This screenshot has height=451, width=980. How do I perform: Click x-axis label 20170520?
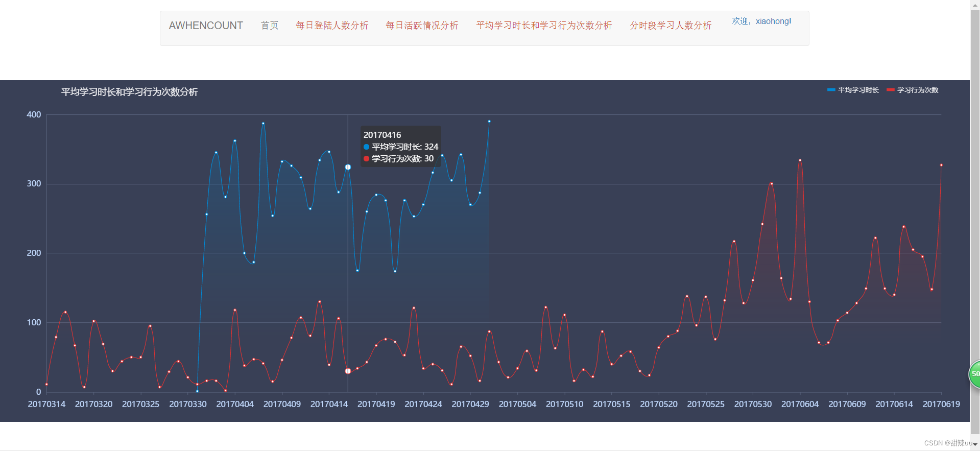pyautogui.click(x=659, y=404)
